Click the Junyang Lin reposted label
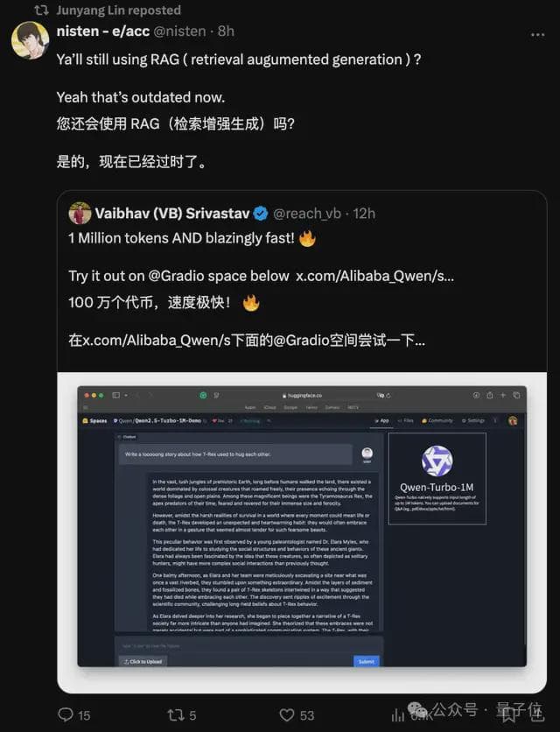The width and height of the screenshot is (560, 732). coord(118,11)
